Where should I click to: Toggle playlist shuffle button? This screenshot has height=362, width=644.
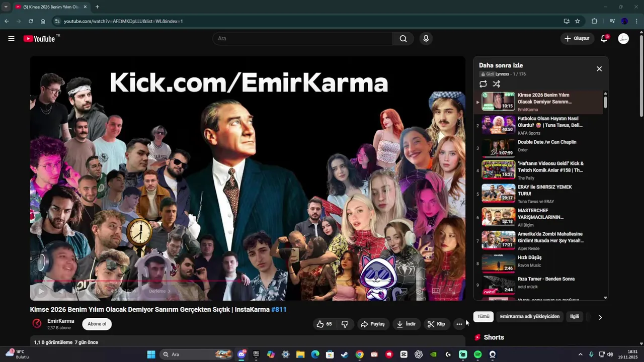point(497,84)
